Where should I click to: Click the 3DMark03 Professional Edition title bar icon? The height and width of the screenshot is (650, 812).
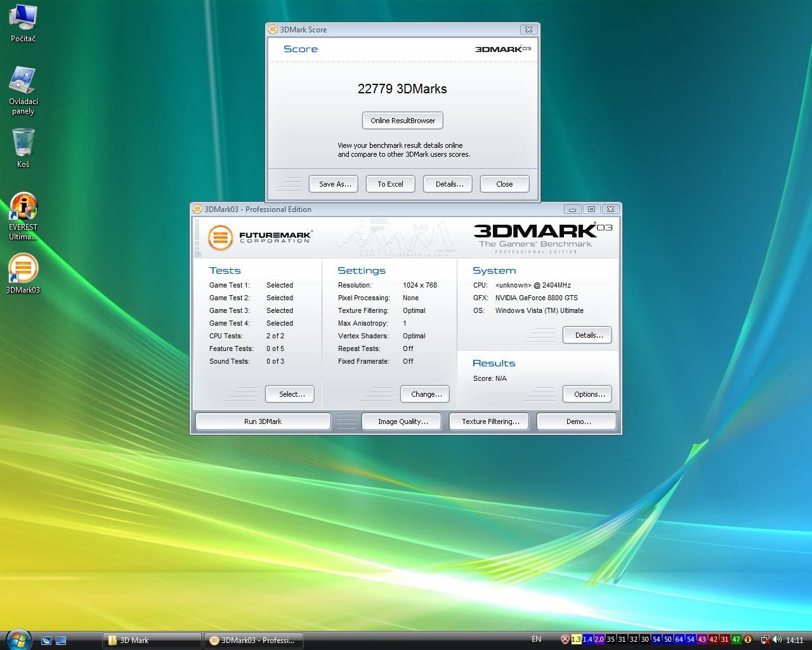click(197, 209)
